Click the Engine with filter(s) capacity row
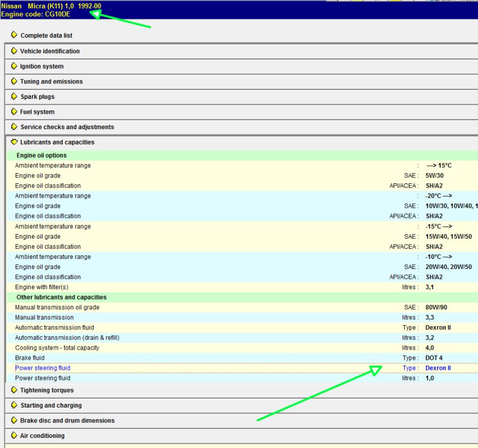Viewport: 478px width, 448px height. (x=41, y=287)
